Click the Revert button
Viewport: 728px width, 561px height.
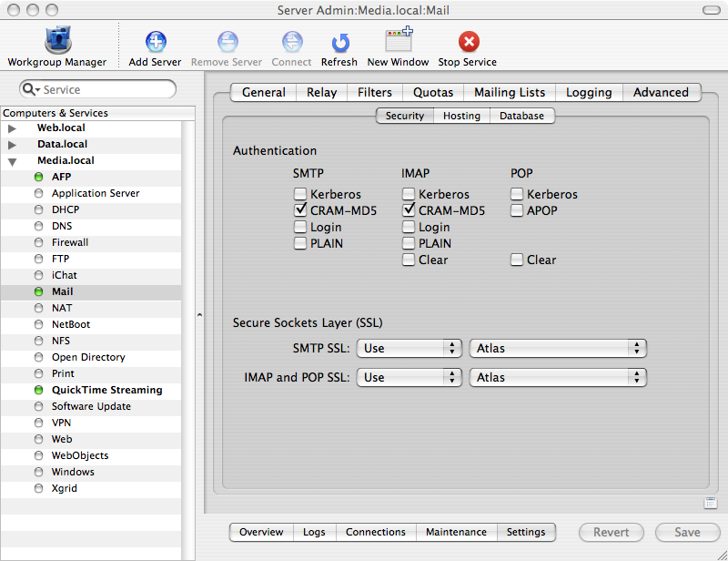click(x=611, y=533)
